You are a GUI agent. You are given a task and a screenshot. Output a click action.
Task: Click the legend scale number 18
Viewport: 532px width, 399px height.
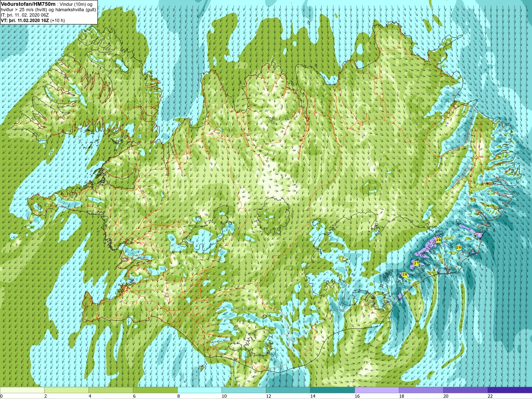tap(401, 396)
